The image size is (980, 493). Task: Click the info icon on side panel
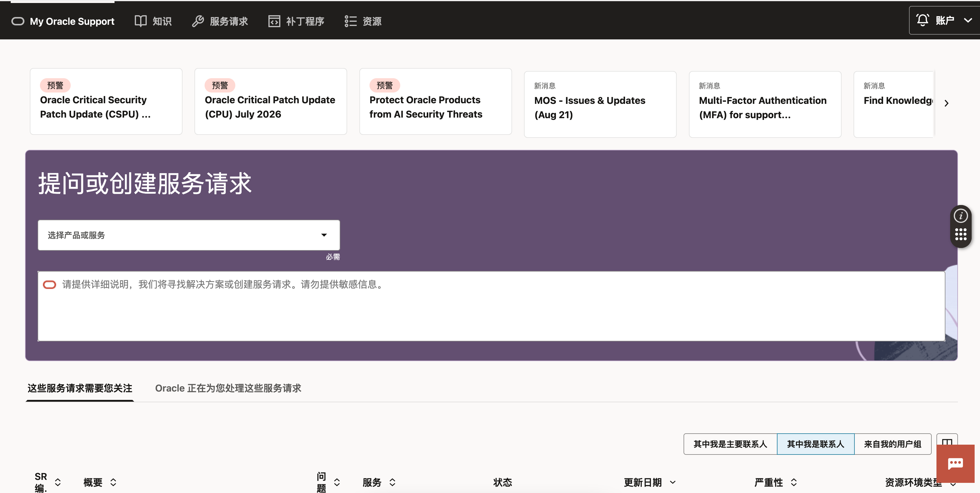pyautogui.click(x=961, y=216)
